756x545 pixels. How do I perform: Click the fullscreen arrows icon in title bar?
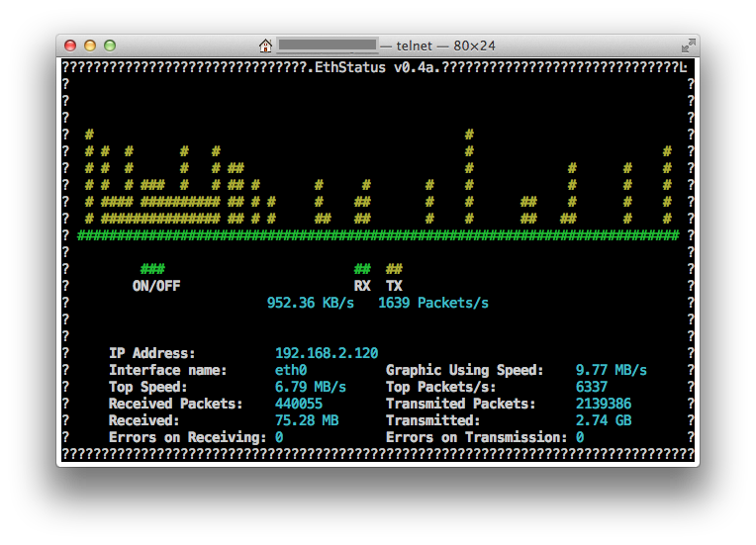click(x=688, y=45)
